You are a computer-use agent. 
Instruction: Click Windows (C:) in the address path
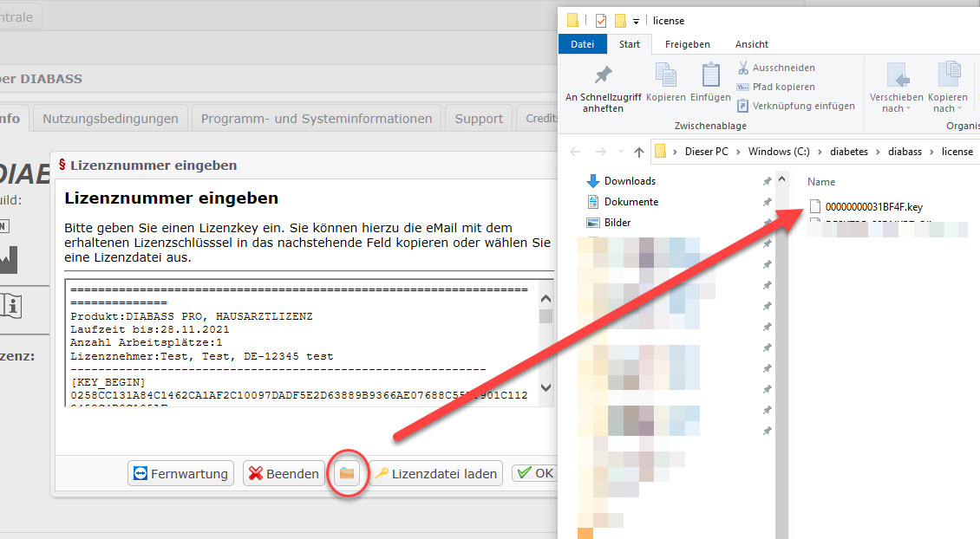[779, 151]
